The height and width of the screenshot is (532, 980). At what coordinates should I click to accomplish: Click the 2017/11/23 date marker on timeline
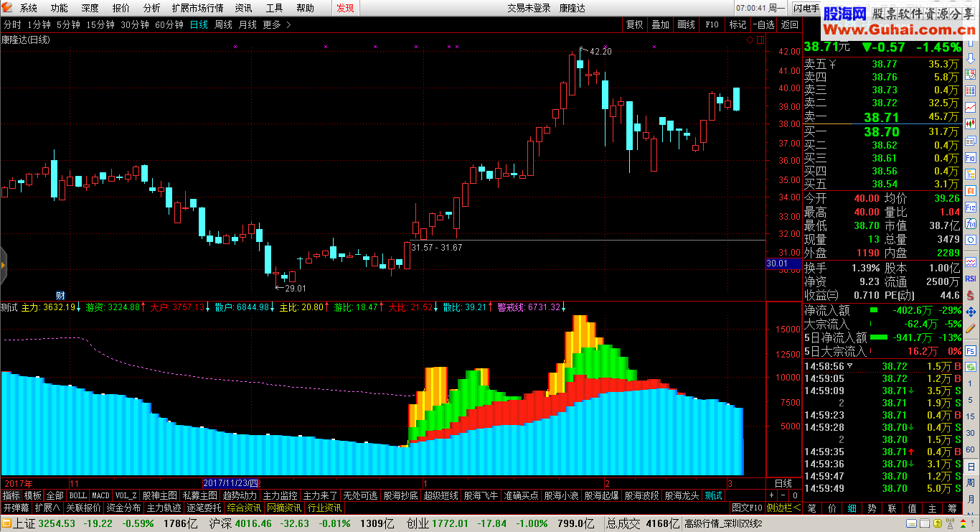[232, 483]
